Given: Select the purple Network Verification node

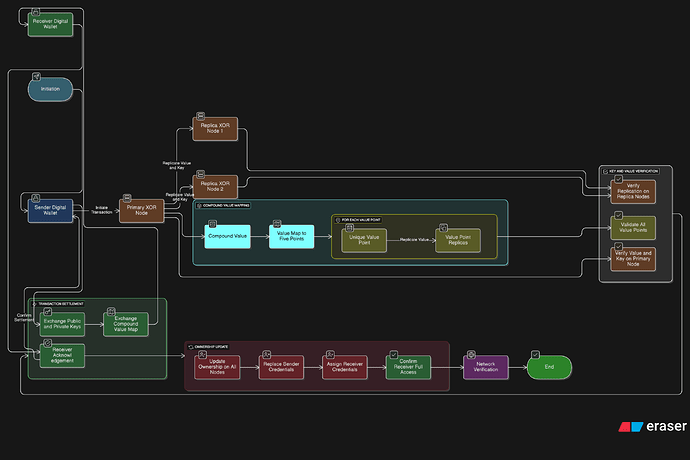Looking at the screenshot, I should [486, 367].
